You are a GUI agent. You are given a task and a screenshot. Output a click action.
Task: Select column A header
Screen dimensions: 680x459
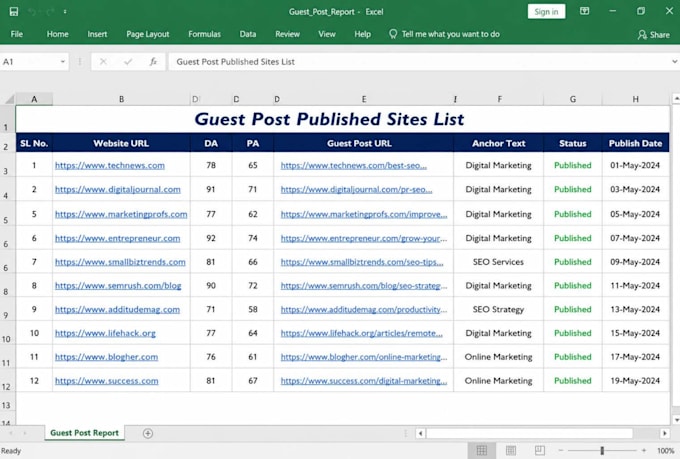34,99
